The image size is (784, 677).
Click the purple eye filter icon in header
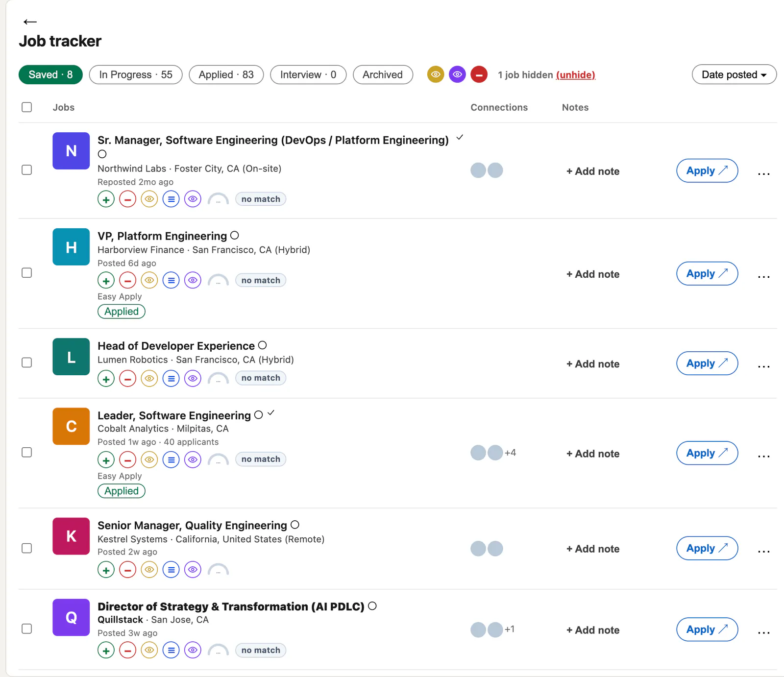coord(457,74)
